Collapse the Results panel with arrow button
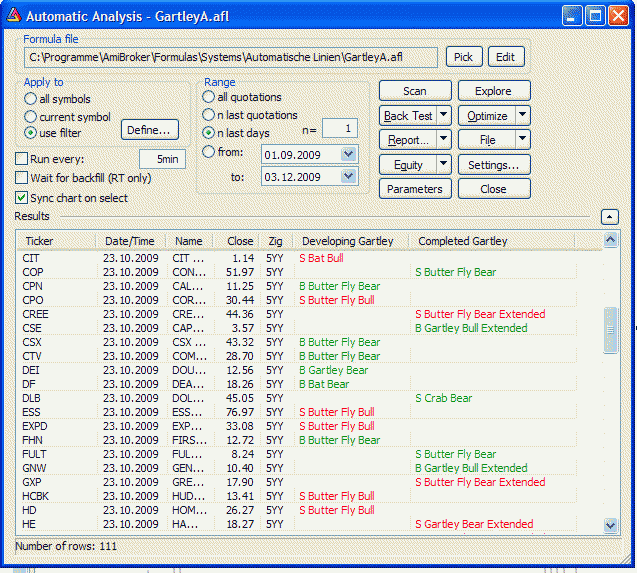Screen dimensions: 637x573 pos(609,216)
